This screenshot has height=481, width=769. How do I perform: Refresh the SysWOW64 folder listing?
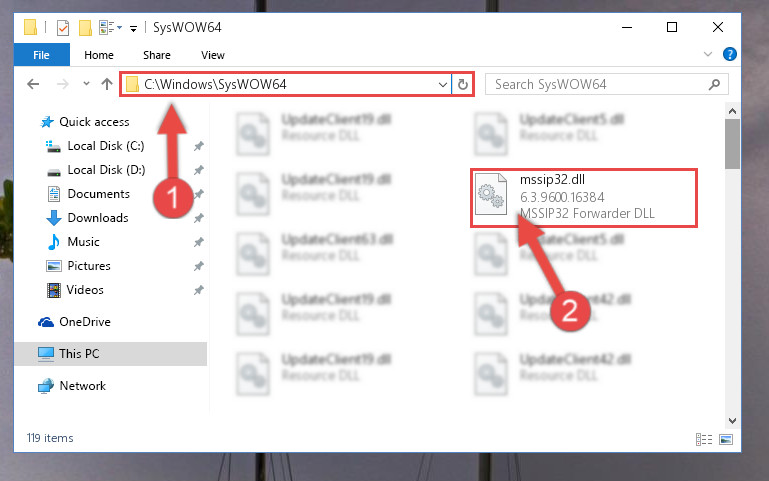(462, 84)
